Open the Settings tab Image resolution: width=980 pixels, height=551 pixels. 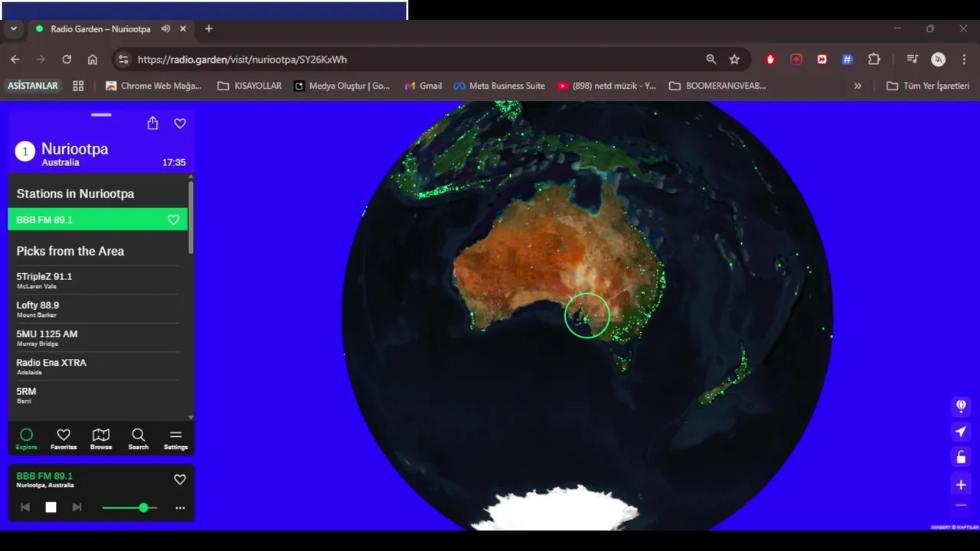click(175, 439)
